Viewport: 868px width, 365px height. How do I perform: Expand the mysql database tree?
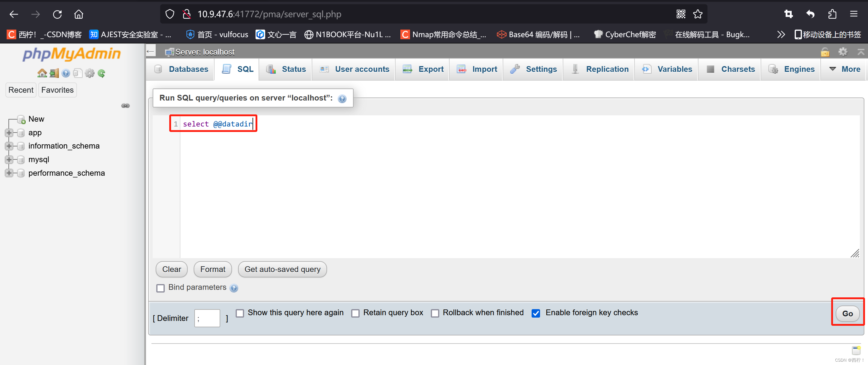(x=9, y=159)
